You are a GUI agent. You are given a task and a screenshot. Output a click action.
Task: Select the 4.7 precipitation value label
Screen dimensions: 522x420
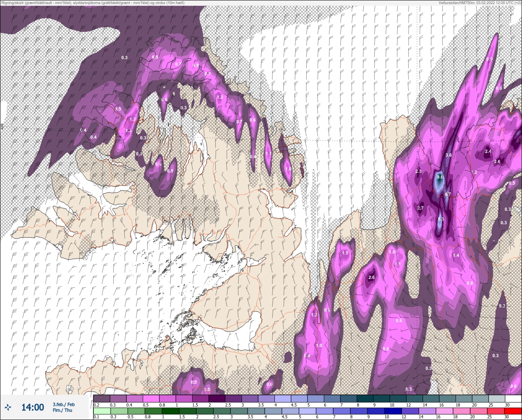coord(447,194)
